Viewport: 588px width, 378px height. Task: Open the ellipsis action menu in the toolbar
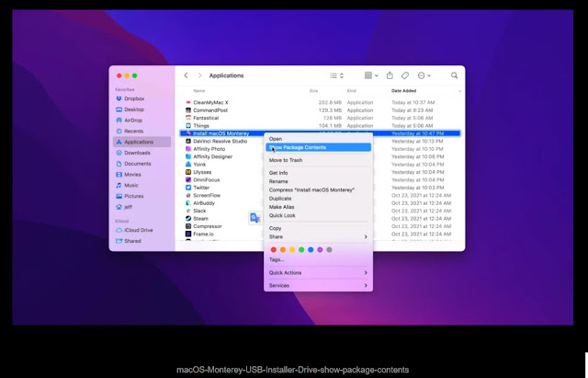tap(424, 75)
